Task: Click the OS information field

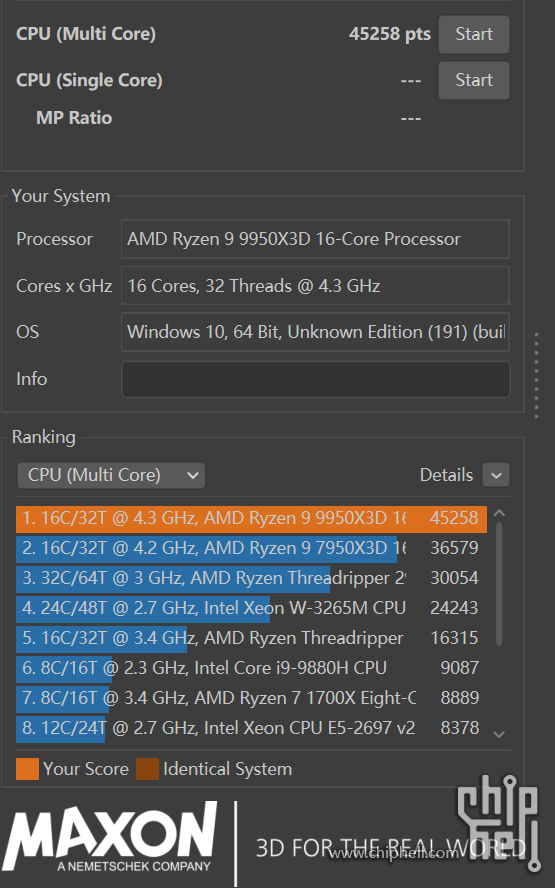Action: click(x=315, y=332)
